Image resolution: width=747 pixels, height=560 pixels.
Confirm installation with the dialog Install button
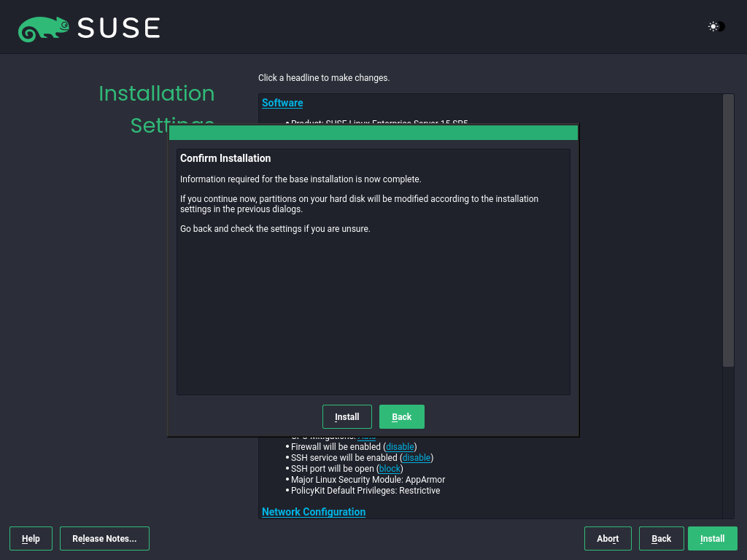pyautogui.click(x=347, y=416)
